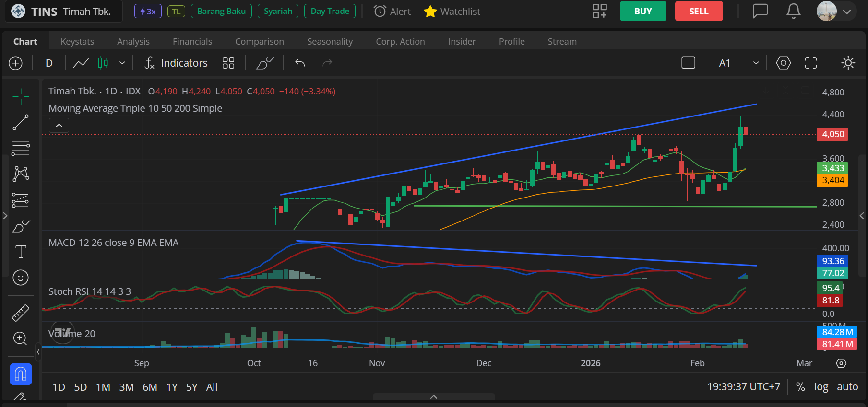Viewport: 868px width, 407px height.
Task: Open the A1 layout dropdown
Action: 756,63
